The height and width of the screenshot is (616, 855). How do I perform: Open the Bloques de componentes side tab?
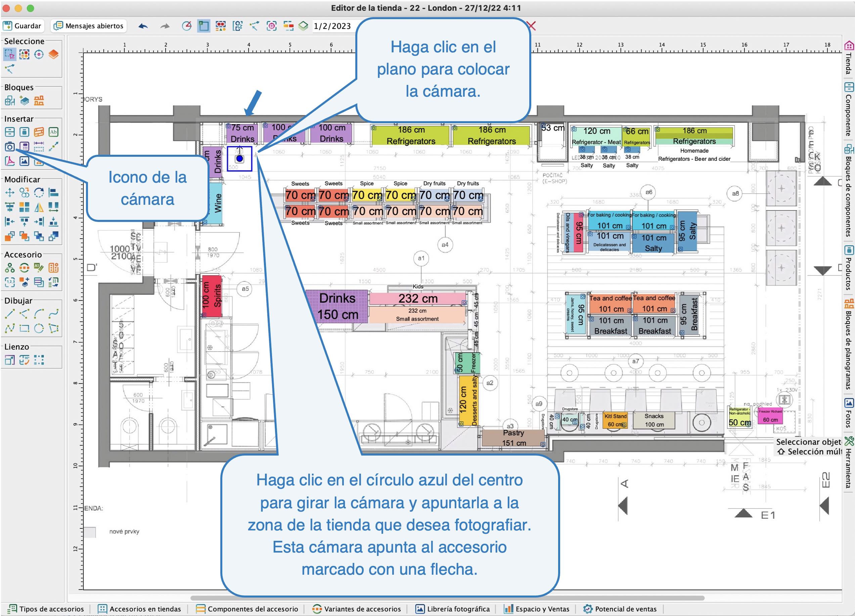tap(849, 191)
